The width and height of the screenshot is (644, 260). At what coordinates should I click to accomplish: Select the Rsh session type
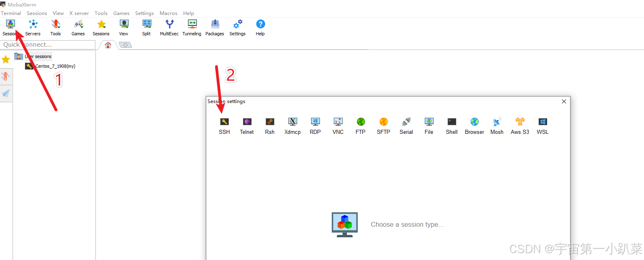pos(270,126)
